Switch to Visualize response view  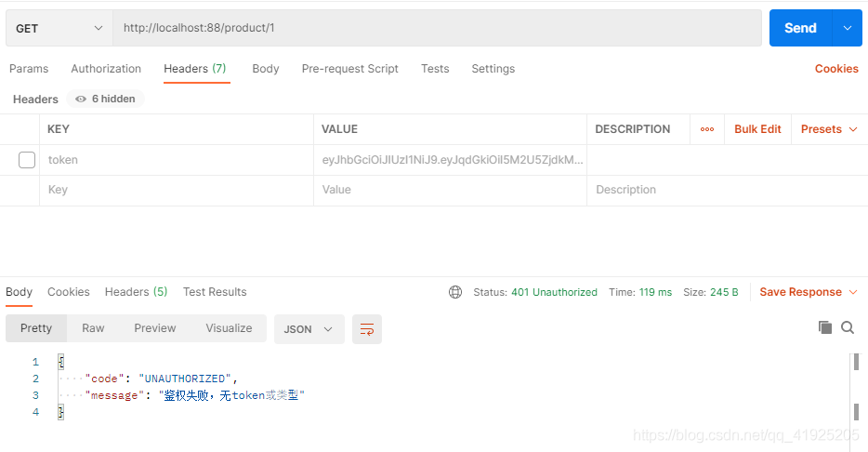tap(229, 328)
